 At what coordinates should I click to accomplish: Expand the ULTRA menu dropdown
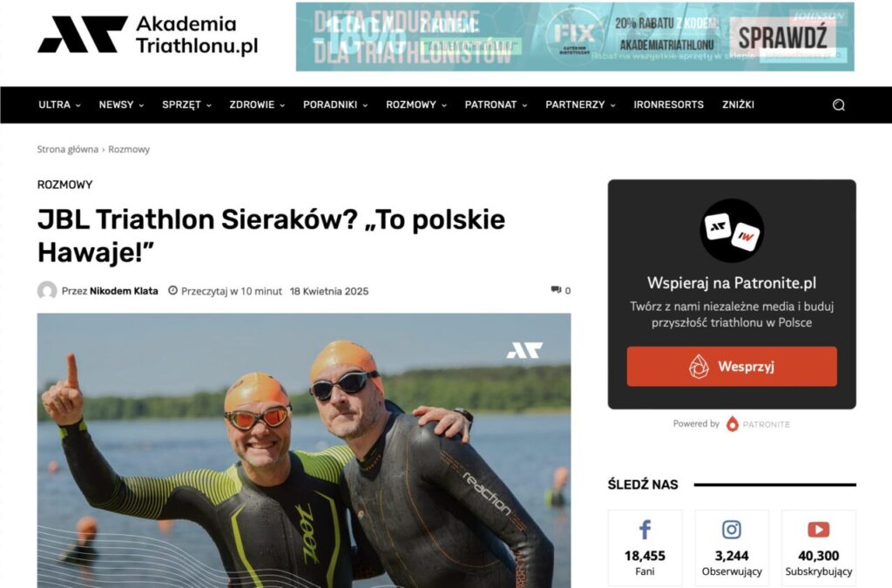coord(60,105)
